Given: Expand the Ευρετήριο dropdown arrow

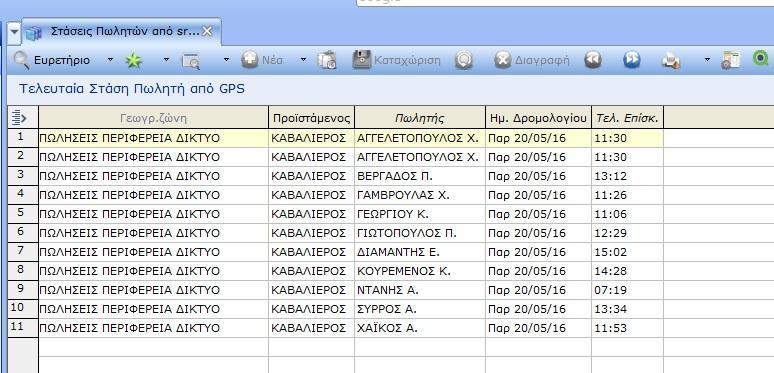Looking at the screenshot, I should tap(110, 60).
